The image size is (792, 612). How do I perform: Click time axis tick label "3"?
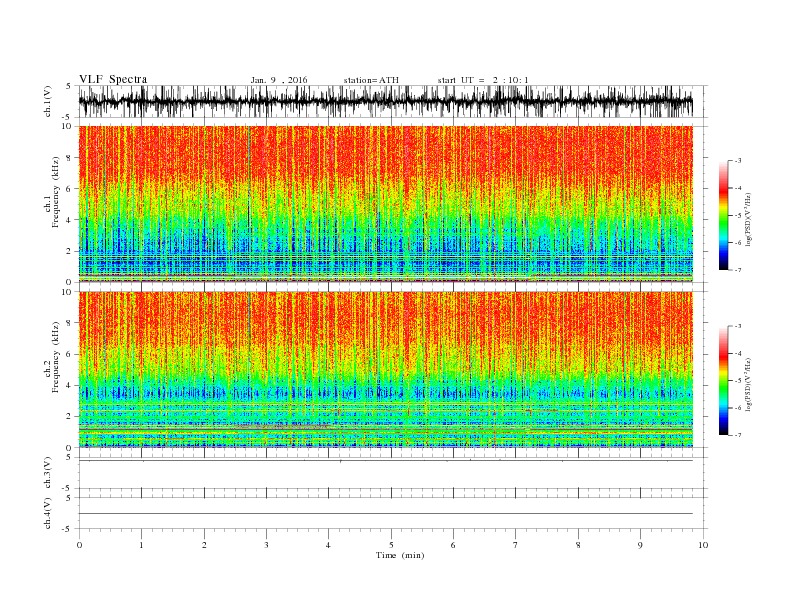point(266,545)
